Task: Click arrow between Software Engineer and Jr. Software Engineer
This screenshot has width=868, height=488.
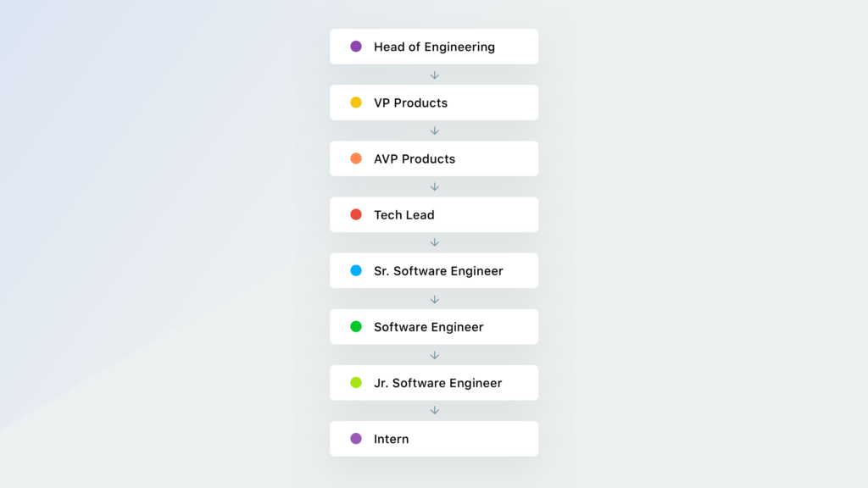Action: coord(435,355)
